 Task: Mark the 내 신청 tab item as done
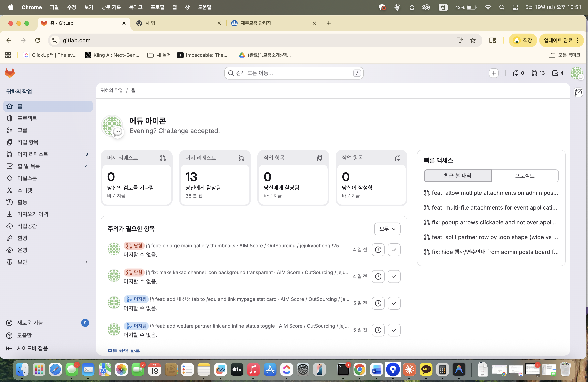coord(394,303)
